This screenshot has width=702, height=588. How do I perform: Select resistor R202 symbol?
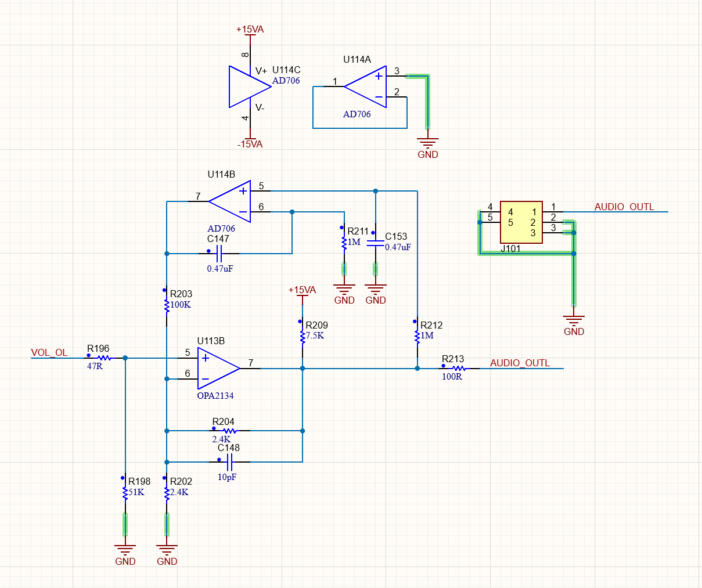167,493
